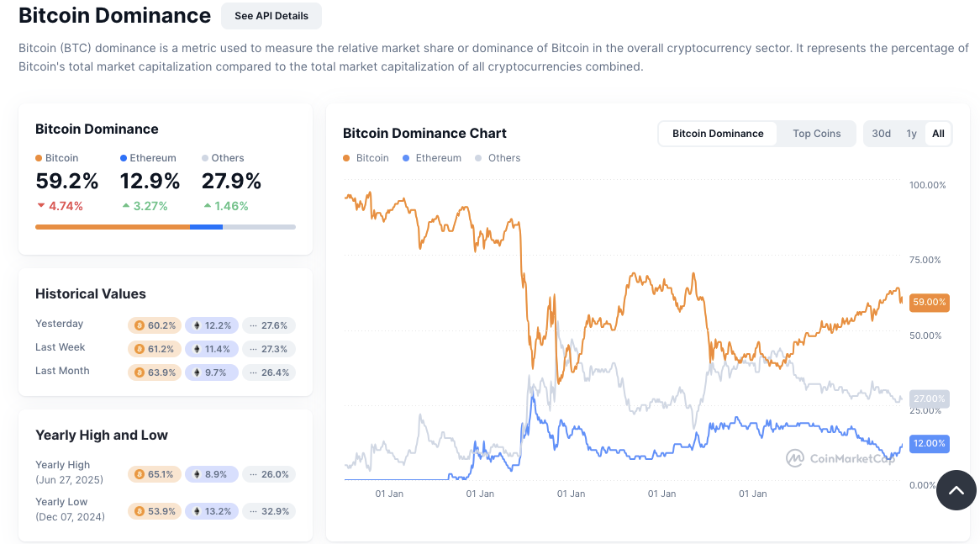980x544 pixels.
Task: Click the orange Bitcoin dot in the summary legend
Action: tap(37, 157)
